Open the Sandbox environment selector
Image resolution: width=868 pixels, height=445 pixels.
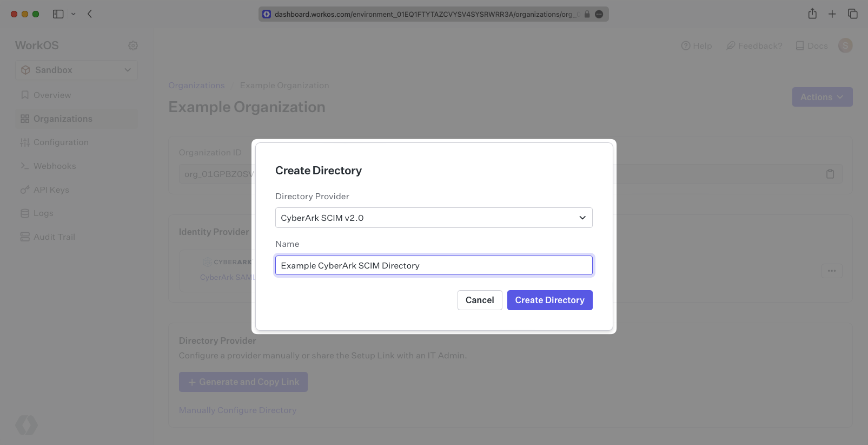pyautogui.click(x=76, y=70)
